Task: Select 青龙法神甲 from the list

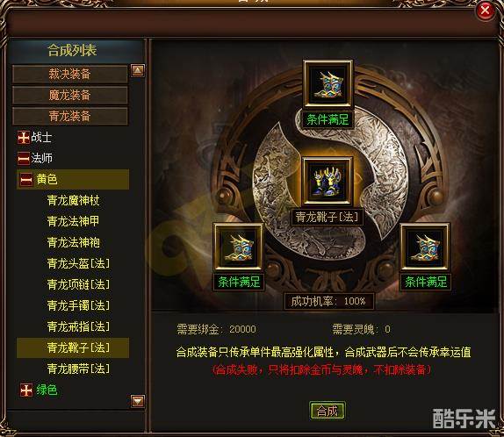Action: click(73, 221)
